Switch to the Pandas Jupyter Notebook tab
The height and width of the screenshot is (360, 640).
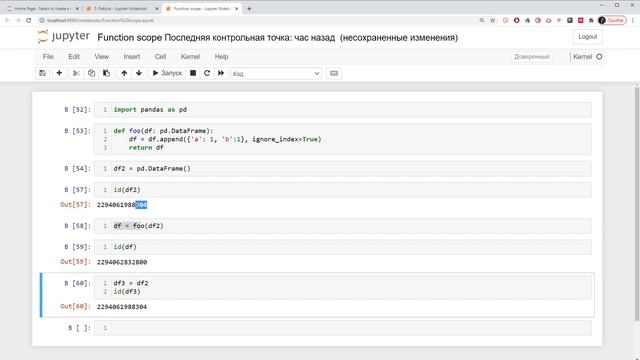122,8
